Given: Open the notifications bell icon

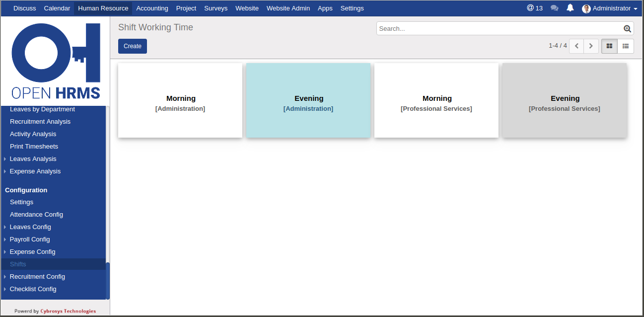Looking at the screenshot, I should pyautogui.click(x=571, y=8).
